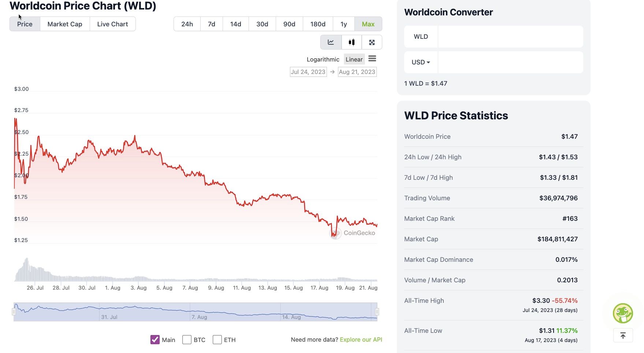Open the Aug 21, 2023 end date picker
Viewport: 644px width, 353px height.
pos(357,72)
